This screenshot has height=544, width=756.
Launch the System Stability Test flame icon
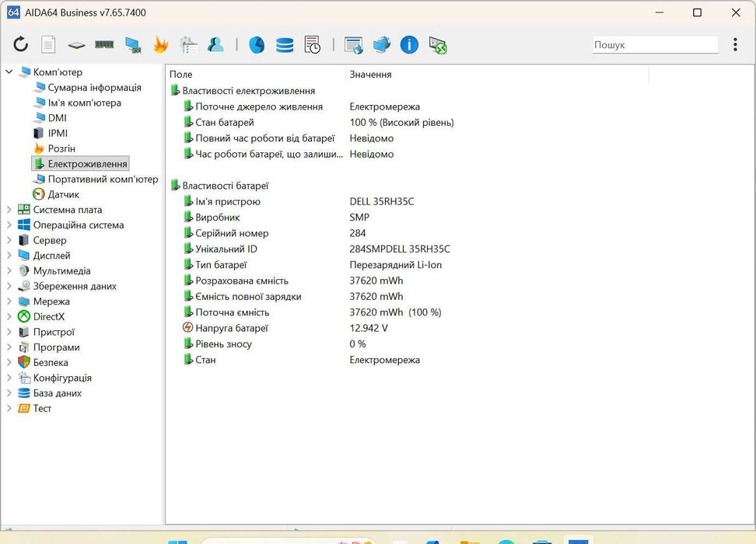[x=160, y=45]
